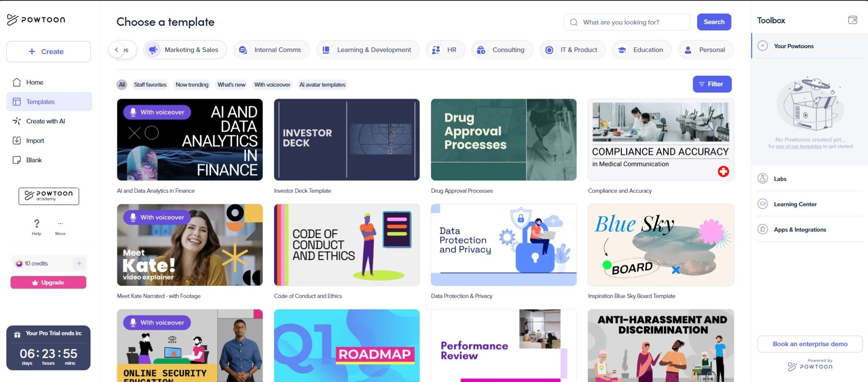Viewport: 868px width, 382px height.
Task: Toggle the With voiceover chip
Action: coord(272,85)
